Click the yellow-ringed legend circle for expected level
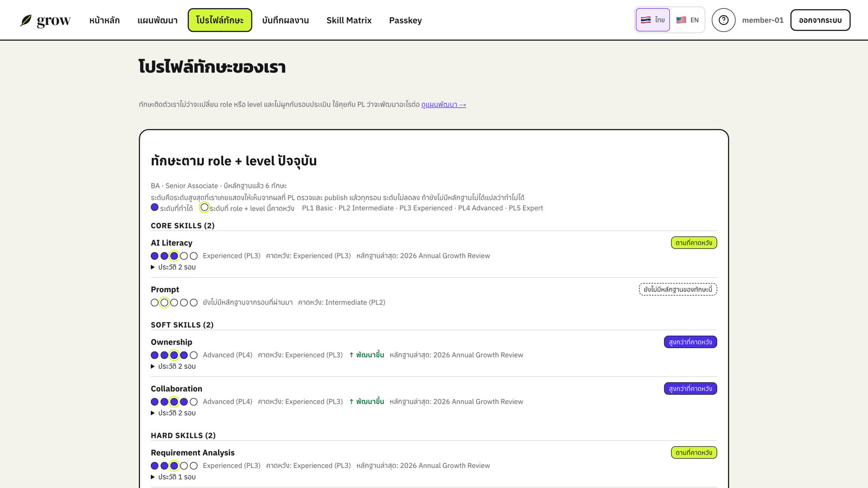 tap(205, 207)
